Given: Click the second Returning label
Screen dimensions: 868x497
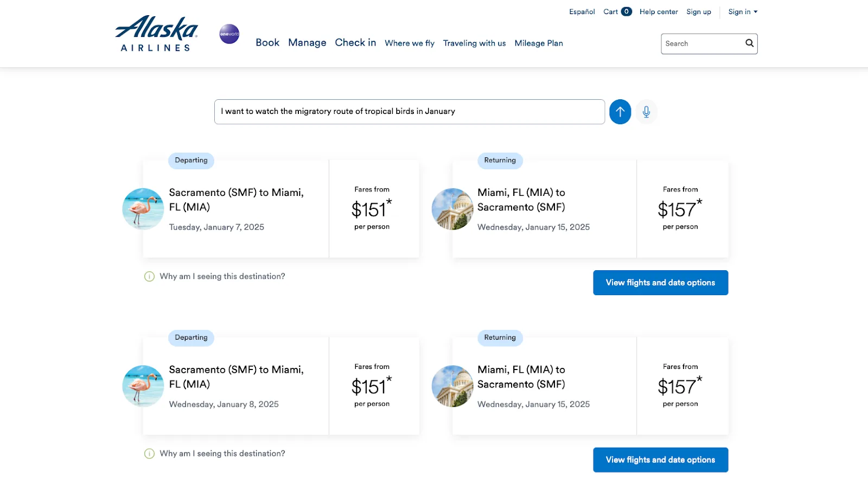Looking at the screenshot, I should (500, 337).
